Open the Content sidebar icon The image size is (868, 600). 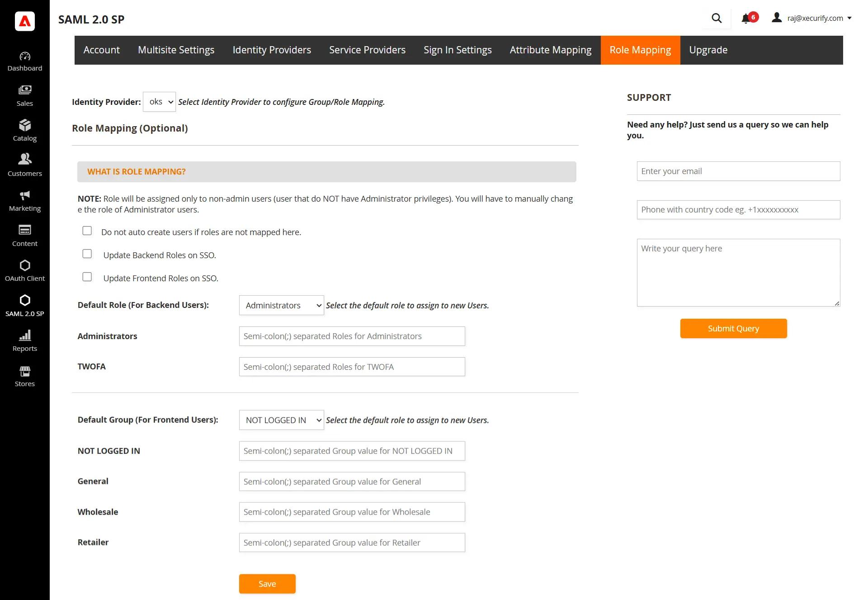pyautogui.click(x=25, y=230)
